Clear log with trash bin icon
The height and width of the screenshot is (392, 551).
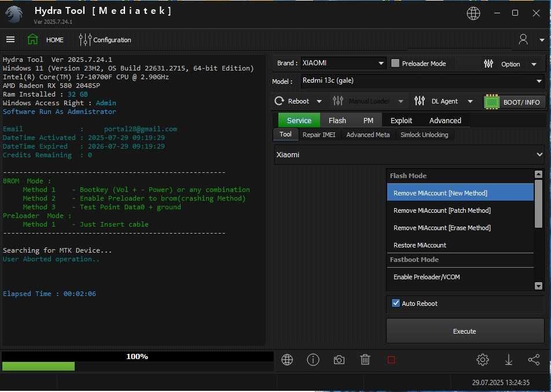pyautogui.click(x=365, y=360)
